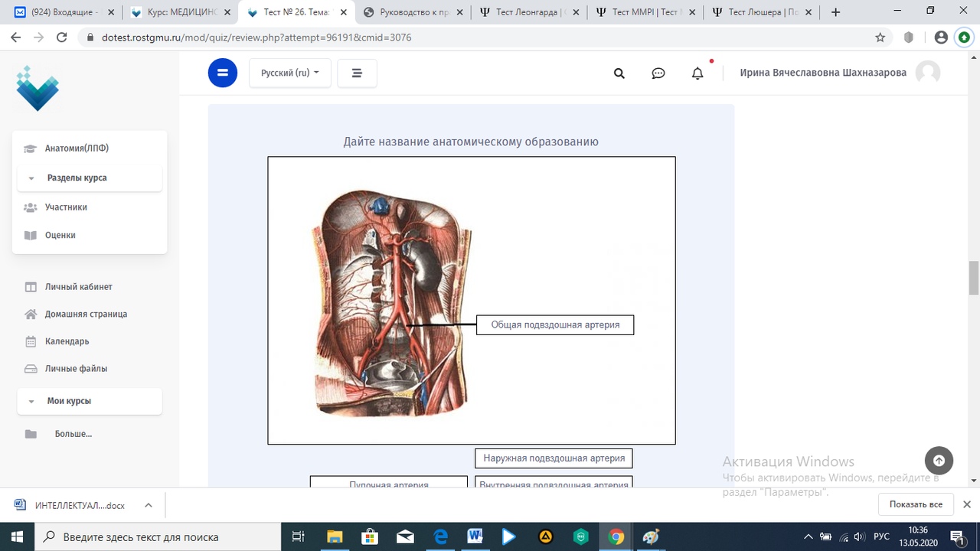
Task: Open Личные файлы in the sidebar
Action: tap(76, 369)
